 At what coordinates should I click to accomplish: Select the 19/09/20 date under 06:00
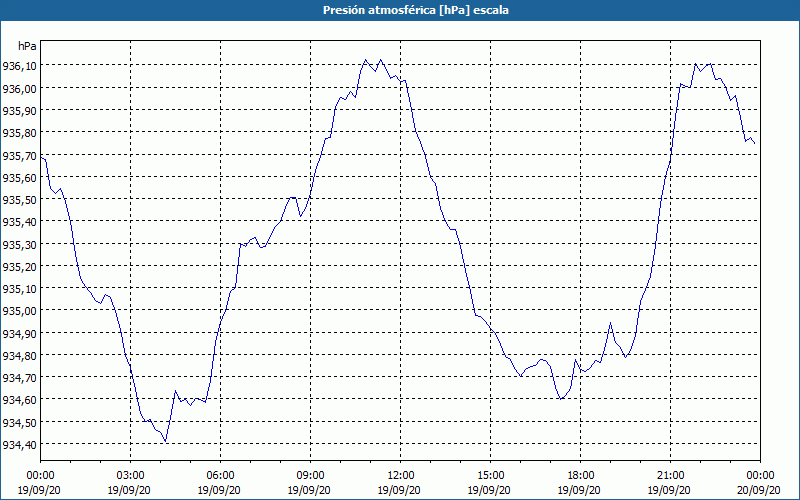(x=219, y=490)
